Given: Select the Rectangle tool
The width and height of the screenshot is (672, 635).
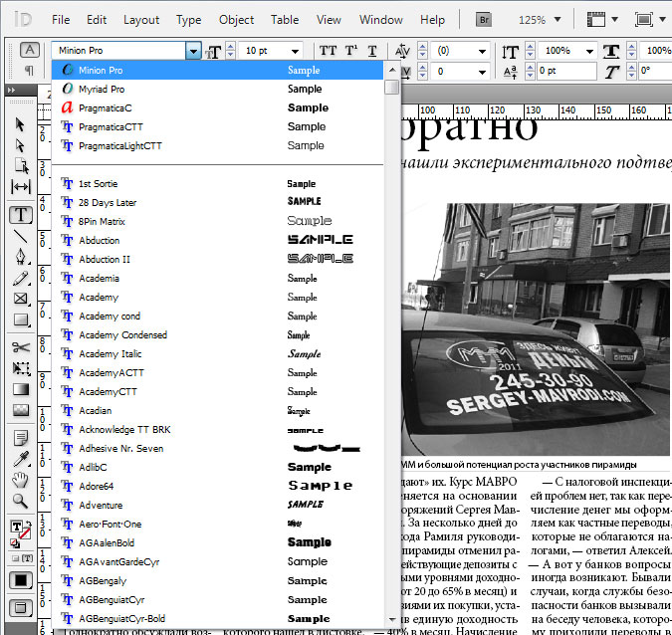Looking at the screenshot, I should coord(21,319).
